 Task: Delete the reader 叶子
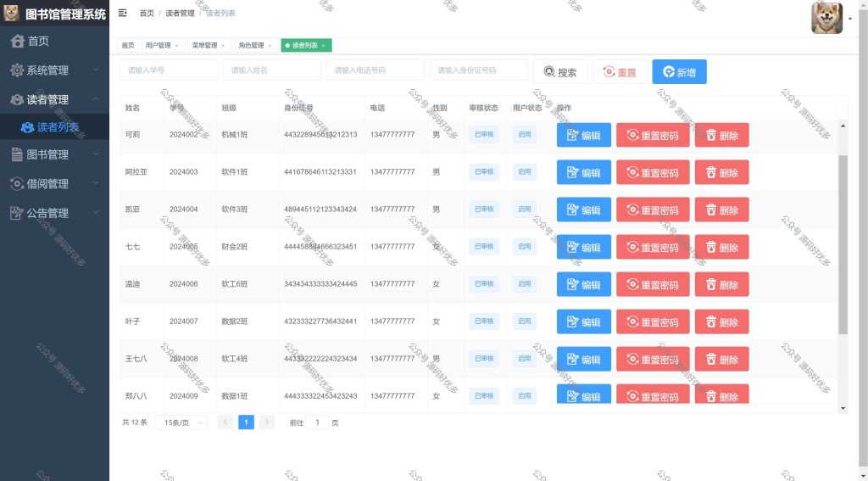pos(722,322)
